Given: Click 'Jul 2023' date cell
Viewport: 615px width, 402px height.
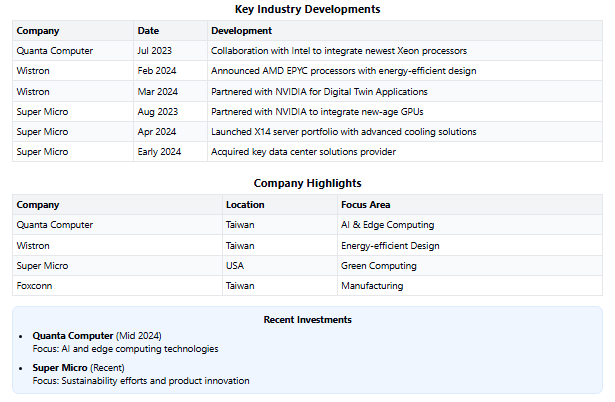Looking at the screenshot, I should point(170,51).
